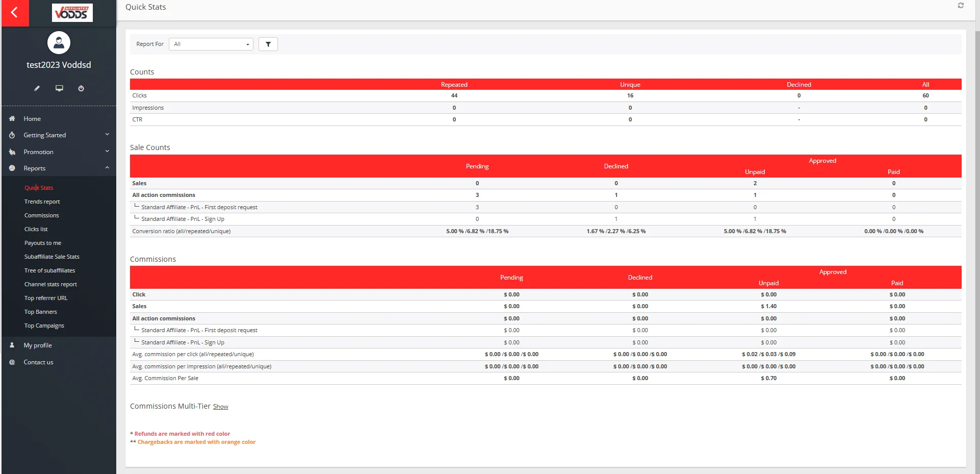Show the Commissions Multi-Tier section
The width and height of the screenshot is (980, 474).
220,407
